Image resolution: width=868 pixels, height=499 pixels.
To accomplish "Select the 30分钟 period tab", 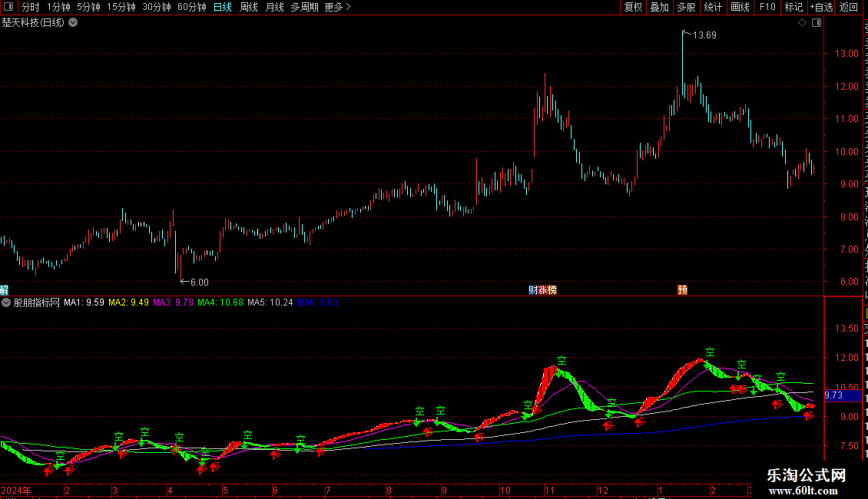I will click(157, 7).
